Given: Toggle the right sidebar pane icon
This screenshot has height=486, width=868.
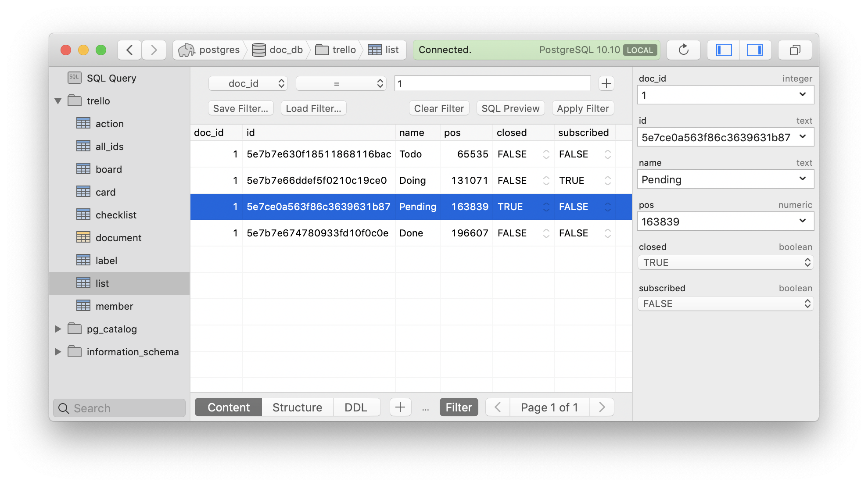Looking at the screenshot, I should tap(755, 50).
